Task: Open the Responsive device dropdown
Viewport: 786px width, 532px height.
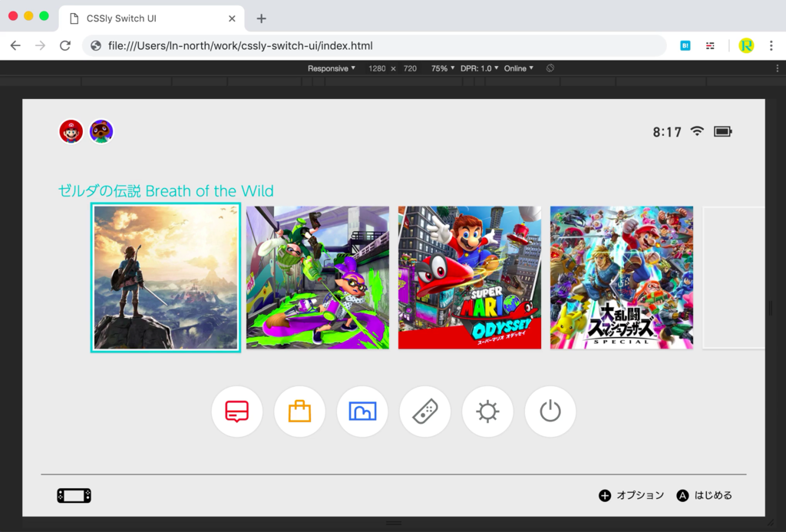Action: click(332, 68)
